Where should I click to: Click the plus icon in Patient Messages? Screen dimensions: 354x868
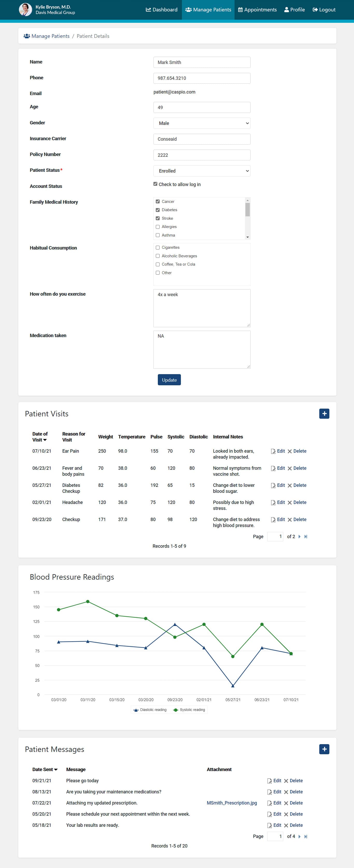tap(324, 749)
